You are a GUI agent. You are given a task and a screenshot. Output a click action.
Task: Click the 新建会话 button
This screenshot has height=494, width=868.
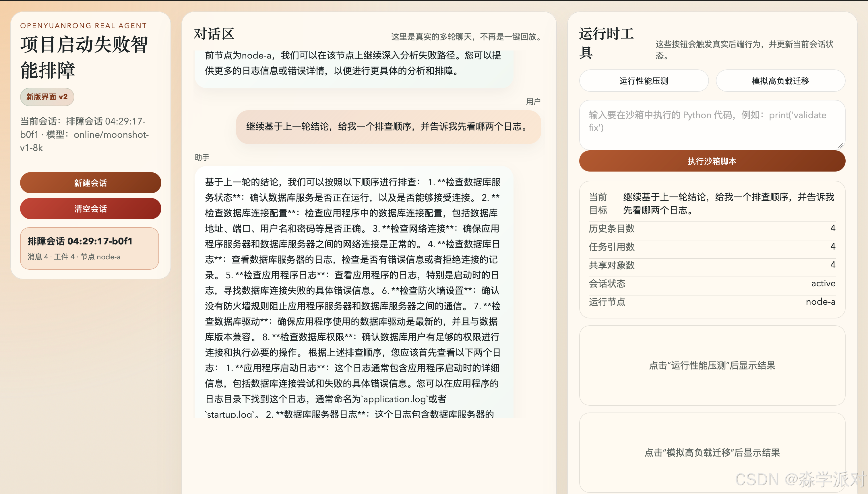tap(90, 183)
